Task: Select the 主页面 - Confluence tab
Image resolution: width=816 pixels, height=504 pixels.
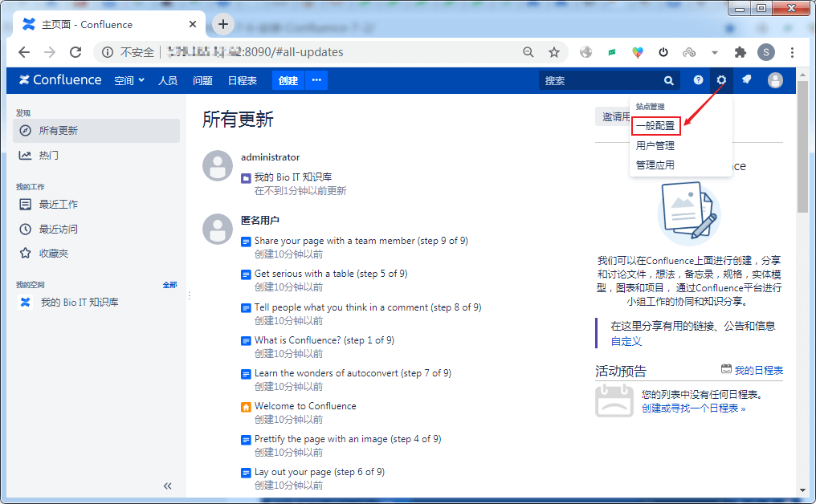Action: tap(108, 24)
